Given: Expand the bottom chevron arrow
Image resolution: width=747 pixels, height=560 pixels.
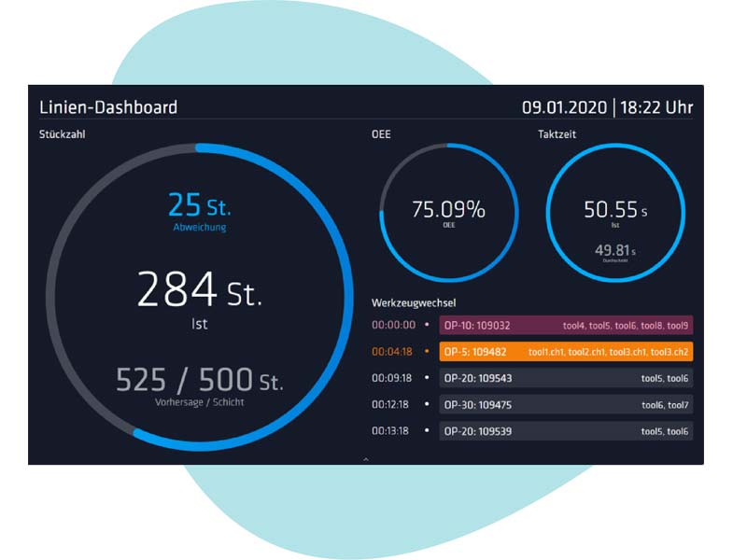Looking at the screenshot, I should pos(366,459).
